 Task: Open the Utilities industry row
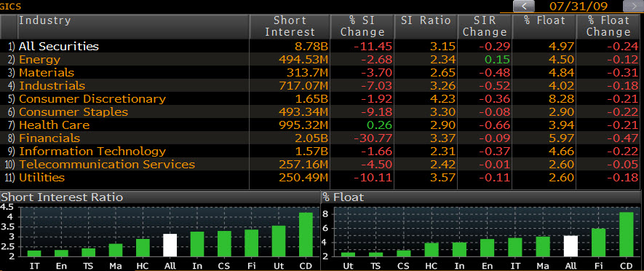pyautogui.click(x=322, y=178)
